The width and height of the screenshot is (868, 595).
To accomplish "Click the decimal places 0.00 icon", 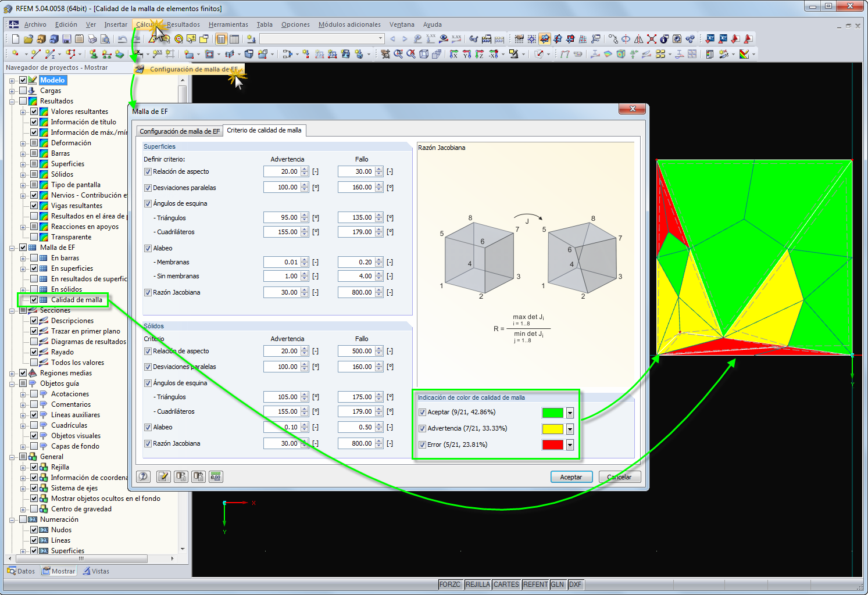I will [216, 476].
